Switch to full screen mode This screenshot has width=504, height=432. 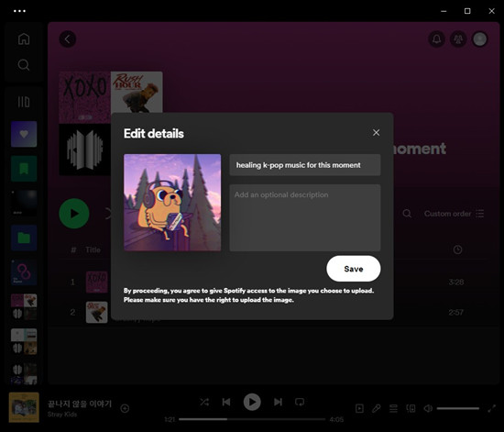click(x=491, y=408)
